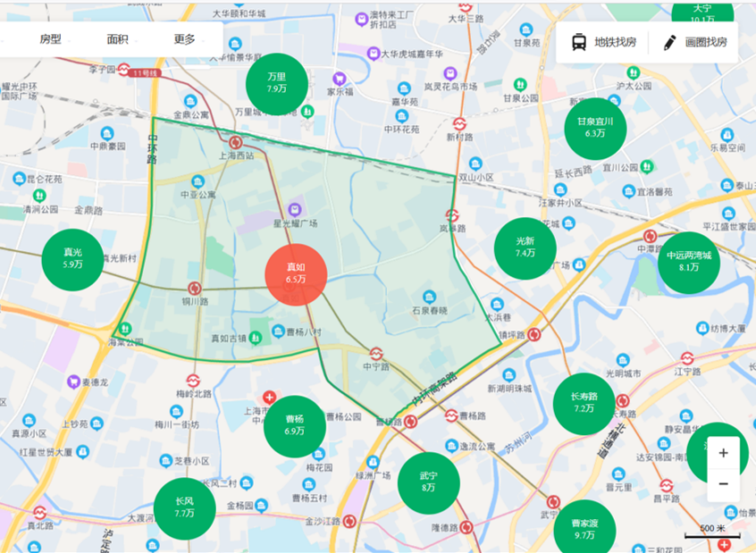Viewport: 756px width, 553px height.
Task: Choose the 中远两湾城 8.1万 bubble
Action: coord(688,261)
